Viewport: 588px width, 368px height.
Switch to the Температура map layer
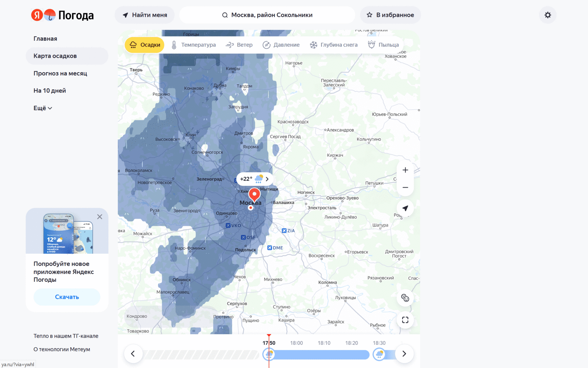click(x=193, y=45)
